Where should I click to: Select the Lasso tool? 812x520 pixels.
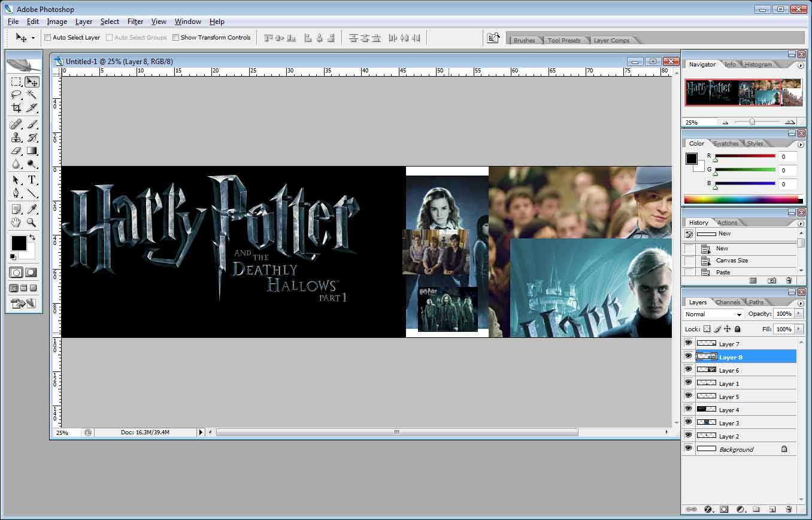[17, 95]
